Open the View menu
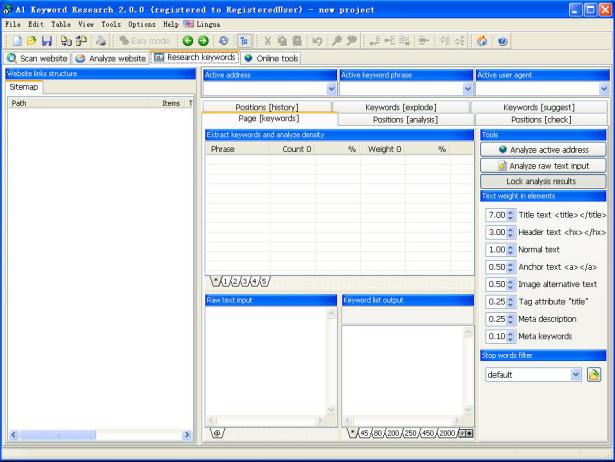 coord(86,24)
